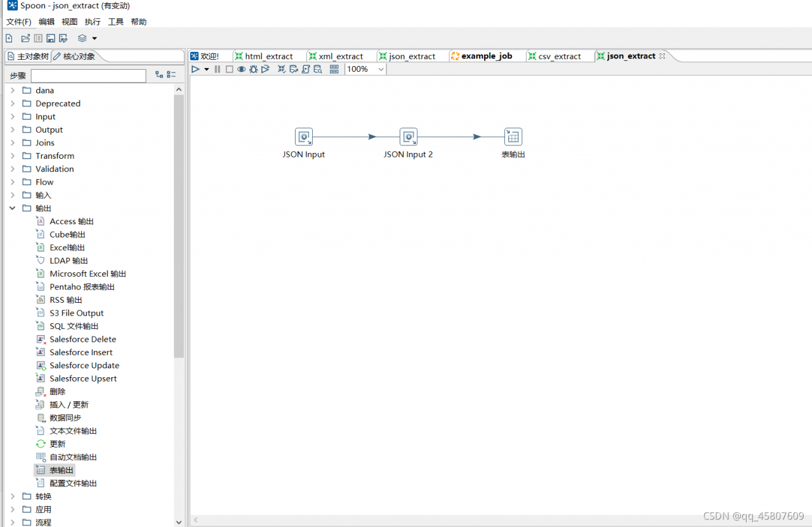Click the 步骤 search input field

click(89, 76)
